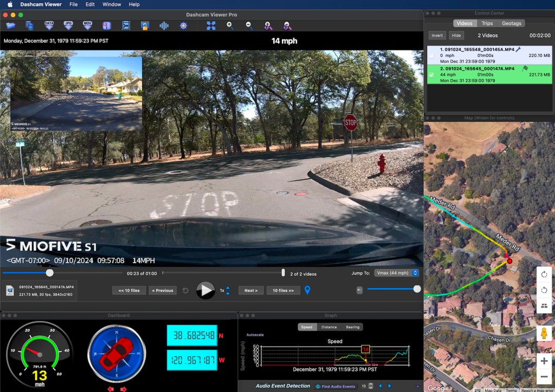Expand the purple disclosure arrow in Audio Event Detection
The image size is (555, 392).
click(x=418, y=386)
